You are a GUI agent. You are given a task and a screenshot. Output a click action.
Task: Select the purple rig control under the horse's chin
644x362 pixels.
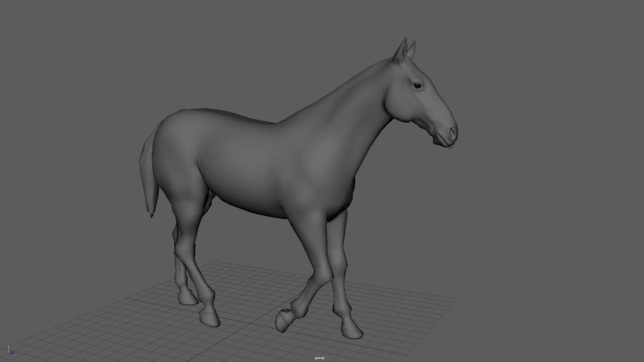tap(450, 147)
